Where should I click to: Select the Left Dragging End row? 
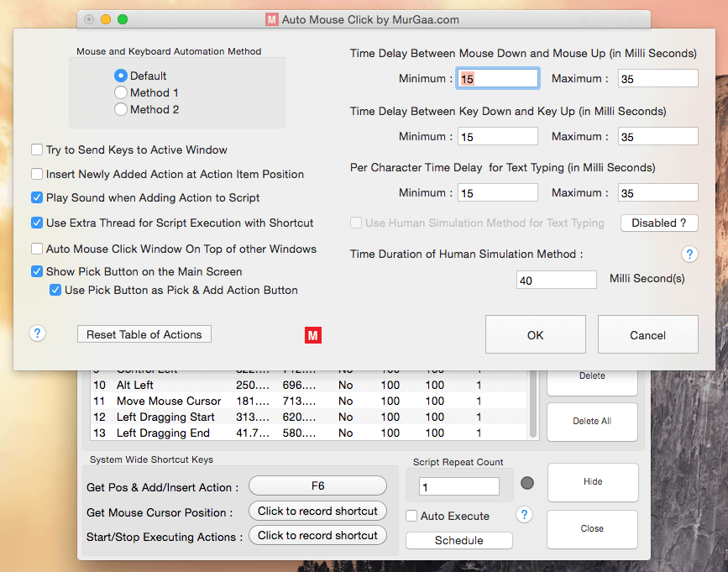pos(309,433)
